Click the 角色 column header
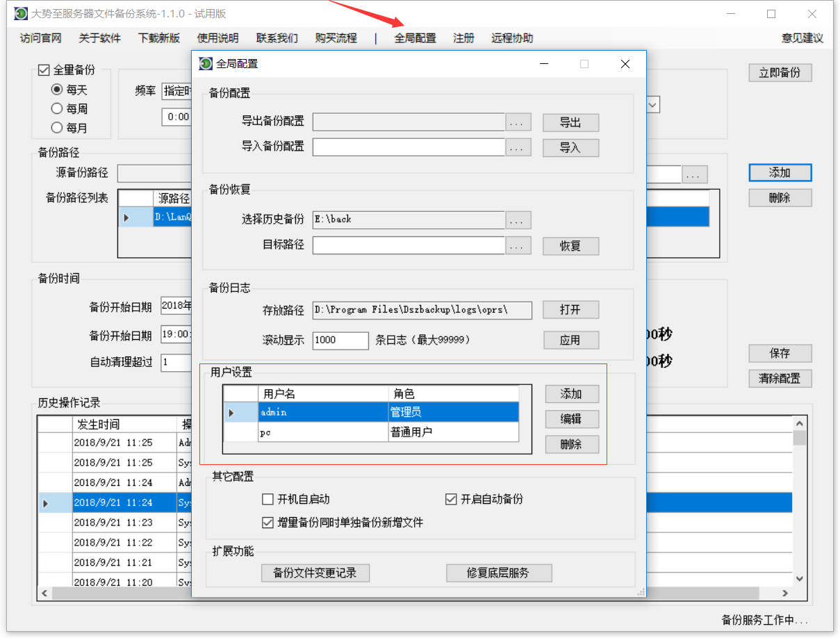The image size is (840, 638). pyautogui.click(x=454, y=393)
